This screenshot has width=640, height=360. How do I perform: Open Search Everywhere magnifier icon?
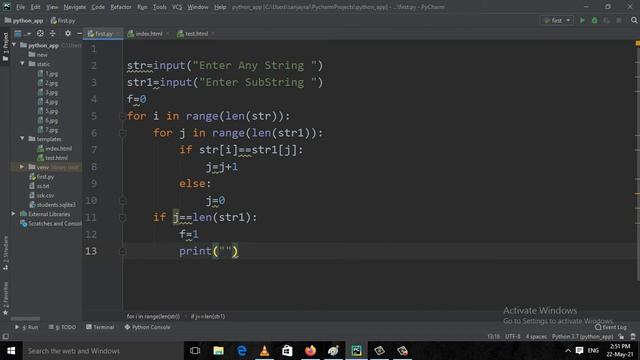tap(634, 20)
